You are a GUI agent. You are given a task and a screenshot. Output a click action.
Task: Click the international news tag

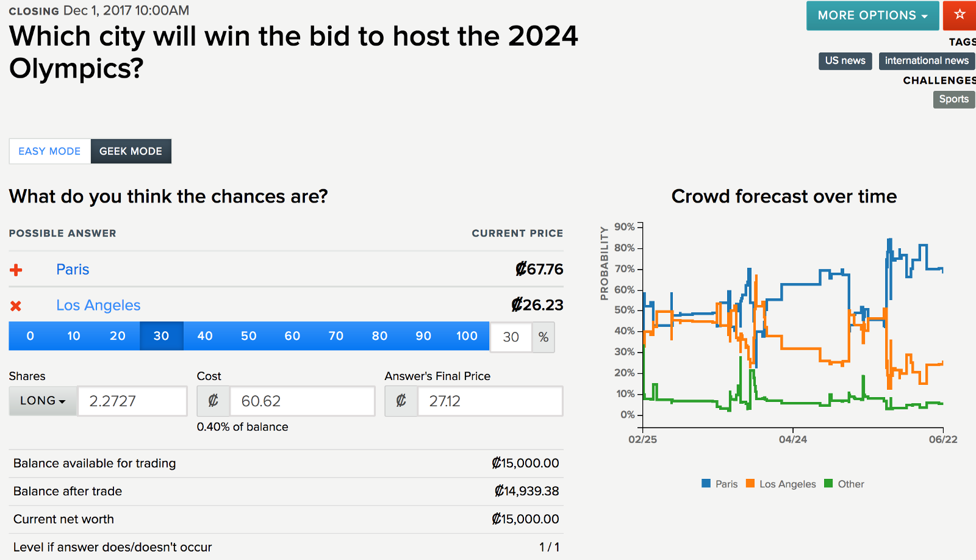point(926,60)
